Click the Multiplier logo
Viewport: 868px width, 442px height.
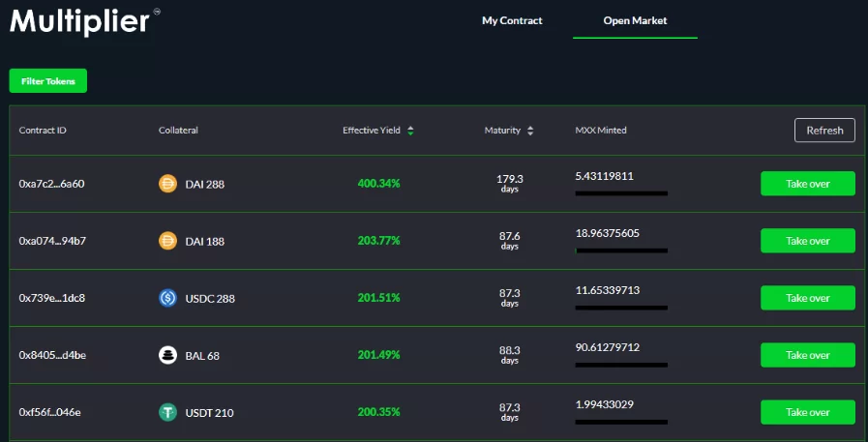80,21
